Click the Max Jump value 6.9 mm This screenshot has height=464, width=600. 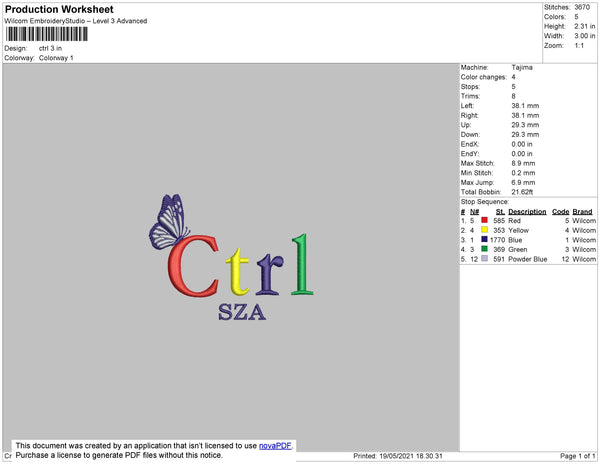click(523, 182)
